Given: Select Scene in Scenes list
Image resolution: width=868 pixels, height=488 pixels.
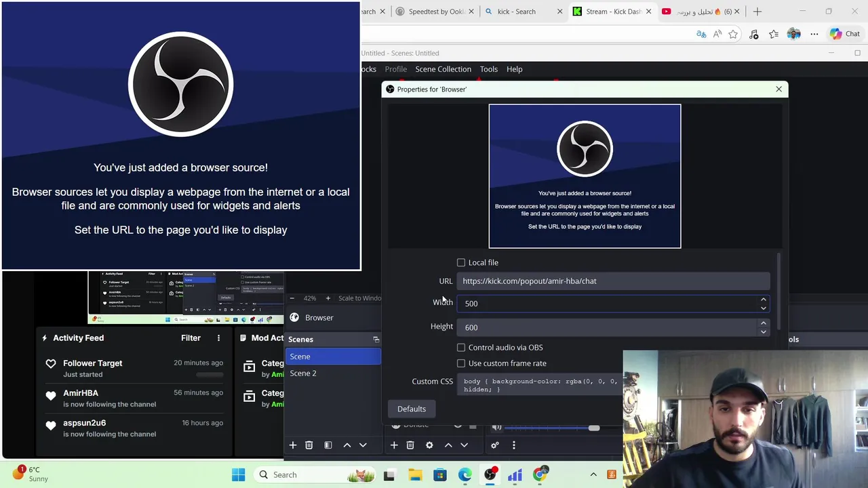Looking at the screenshot, I should [x=332, y=357].
